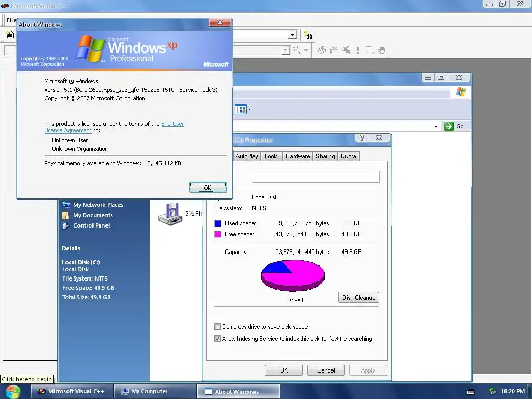This screenshot has width=532, height=399.
Task: Toggle Compress drive to save disk space
Action: (218, 327)
